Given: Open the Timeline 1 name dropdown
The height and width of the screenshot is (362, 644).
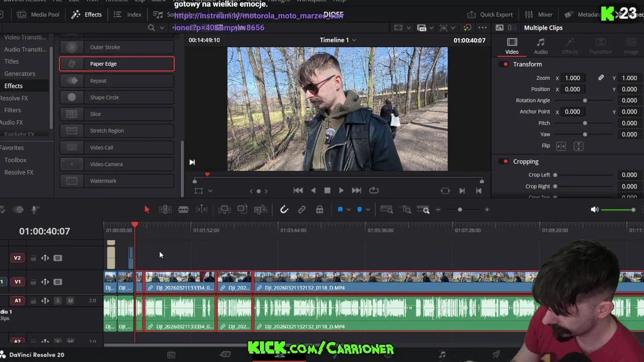Looking at the screenshot, I should (354, 40).
